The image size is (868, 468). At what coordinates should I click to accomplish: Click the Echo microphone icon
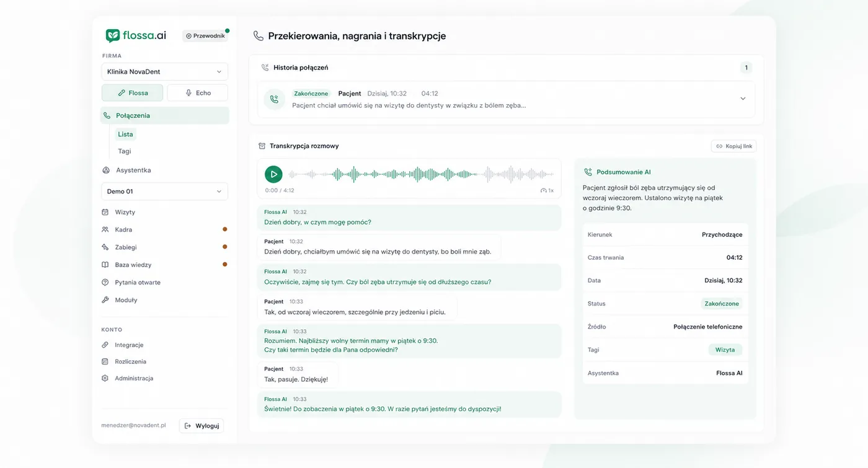pyautogui.click(x=188, y=93)
